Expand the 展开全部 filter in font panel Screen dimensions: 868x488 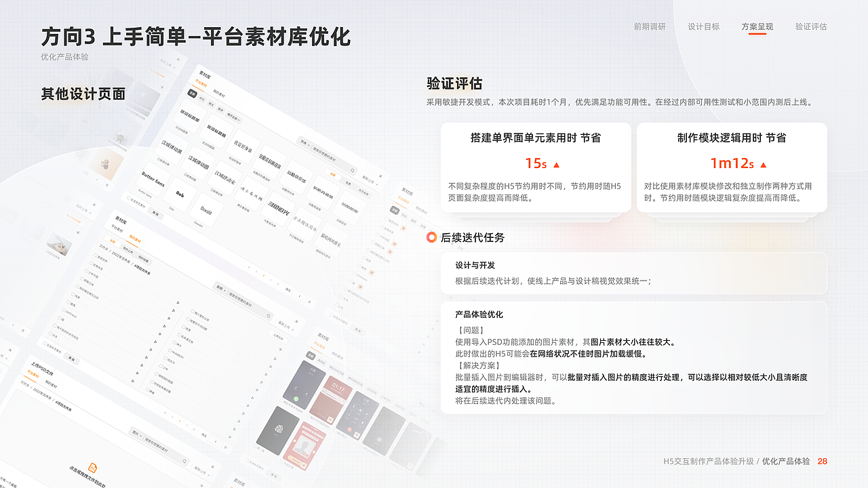tap(233, 118)
